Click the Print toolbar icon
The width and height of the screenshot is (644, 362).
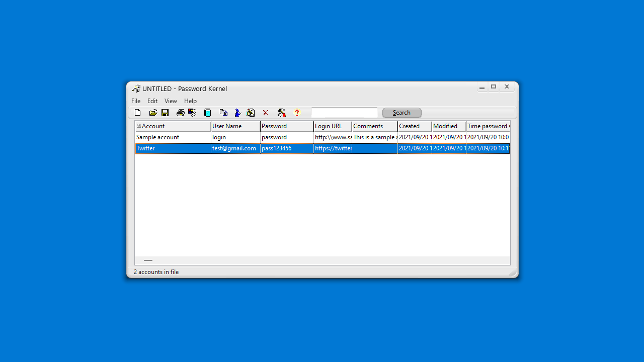[180, 113]
